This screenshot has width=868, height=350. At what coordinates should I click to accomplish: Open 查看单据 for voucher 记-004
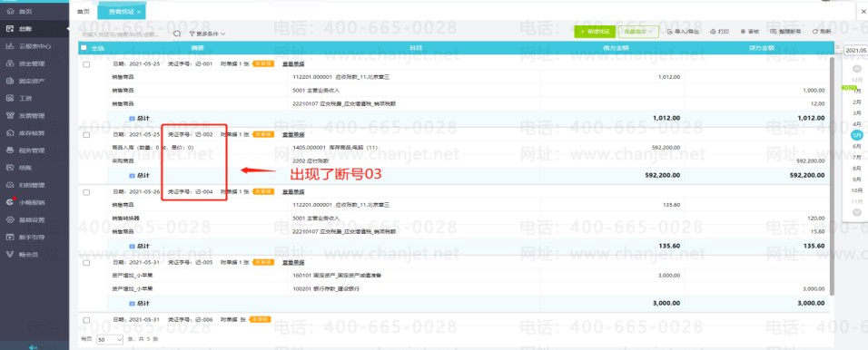point(293,192)
